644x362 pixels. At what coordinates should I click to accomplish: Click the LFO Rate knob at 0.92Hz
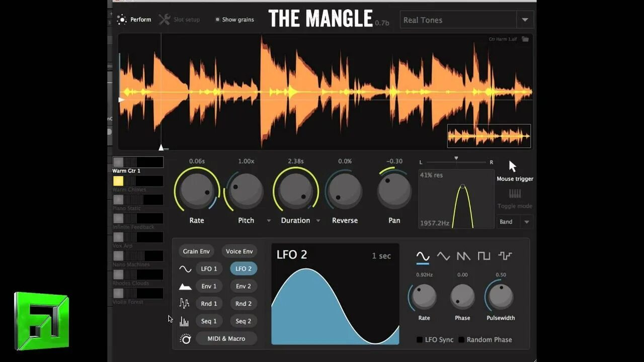(424, 297)
